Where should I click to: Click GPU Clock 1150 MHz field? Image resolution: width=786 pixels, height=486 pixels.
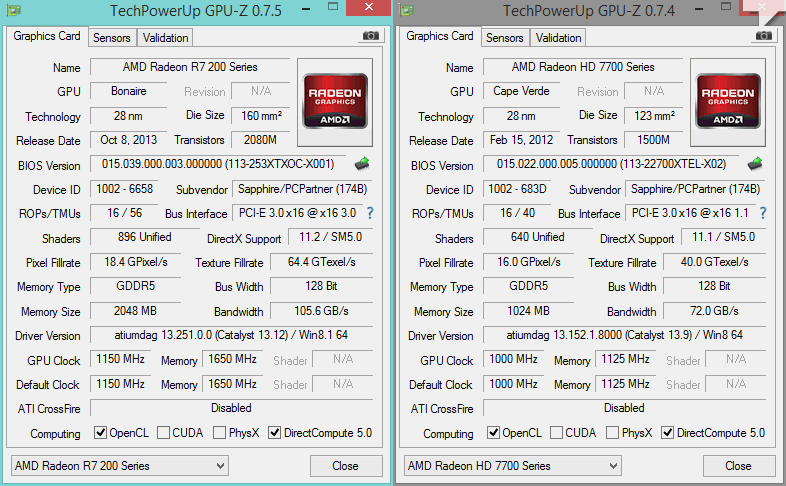(x=121, y=359)
